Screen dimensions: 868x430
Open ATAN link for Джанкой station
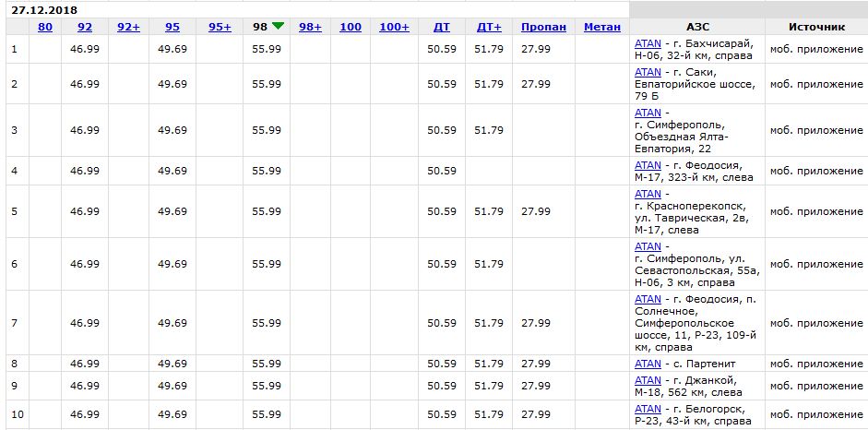coord(648,380)
